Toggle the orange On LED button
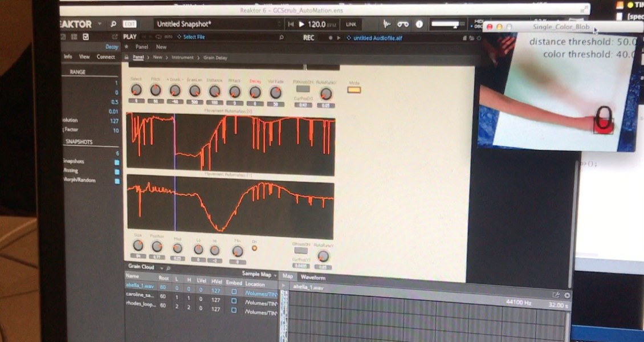Image resolution: width=644 pixels, height=342 pixels. 254,248
